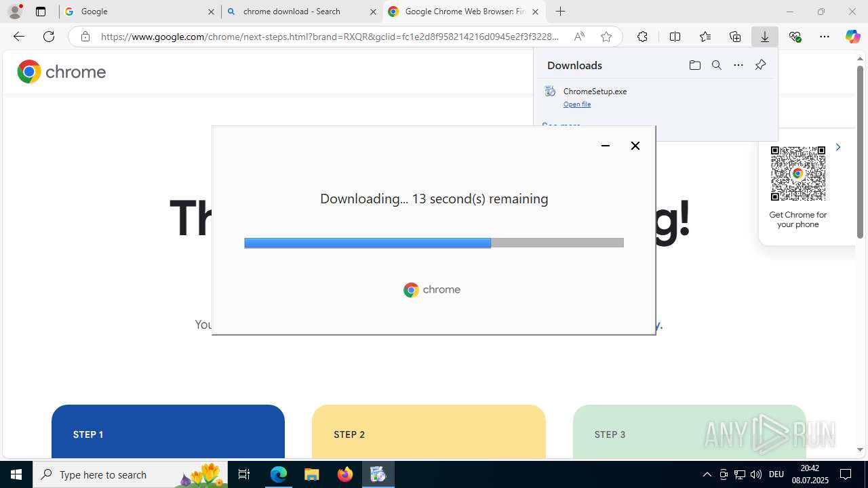
Task: Open Task View on the taskbar
Action: [244, 474]
